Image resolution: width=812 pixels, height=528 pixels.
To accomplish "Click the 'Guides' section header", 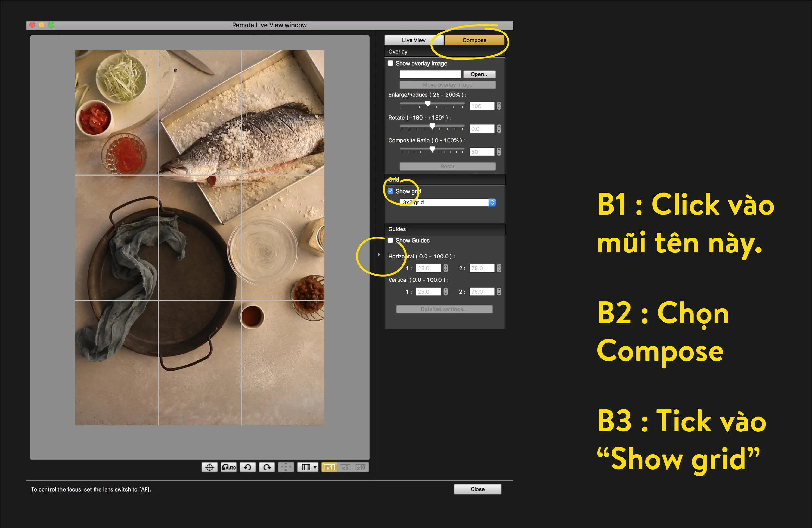I will [397, 229].
